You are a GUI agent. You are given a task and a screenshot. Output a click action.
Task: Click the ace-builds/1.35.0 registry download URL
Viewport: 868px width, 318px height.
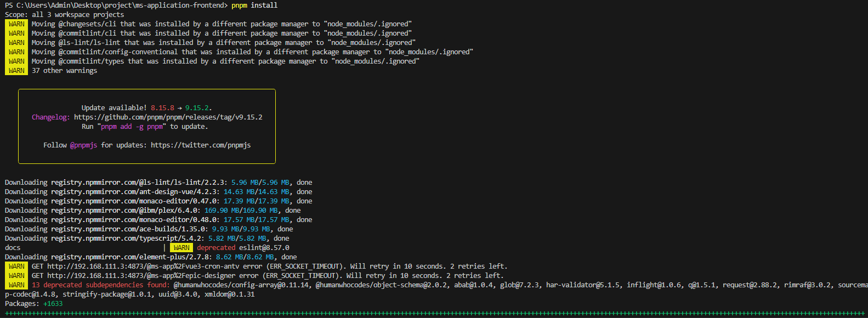coord(129,229)
